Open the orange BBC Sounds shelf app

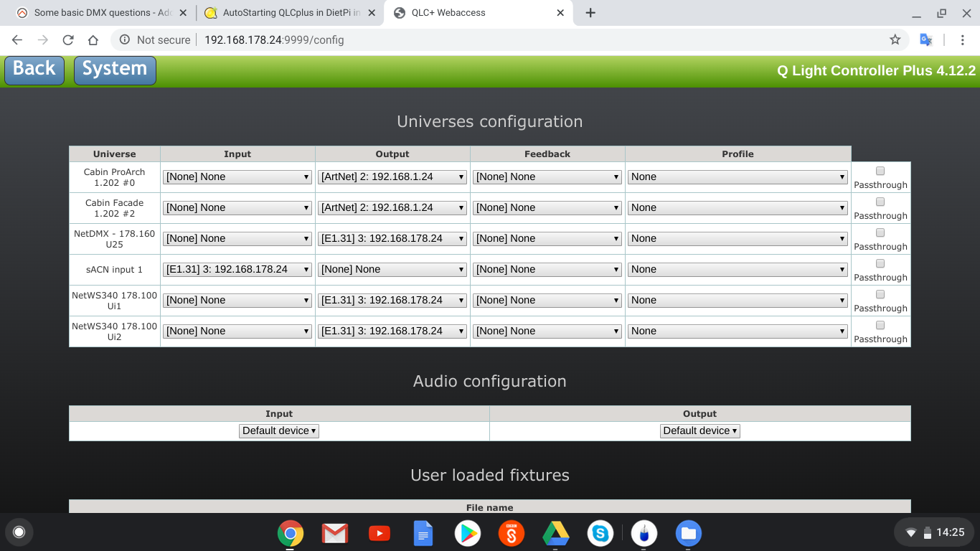click(512, 533)
